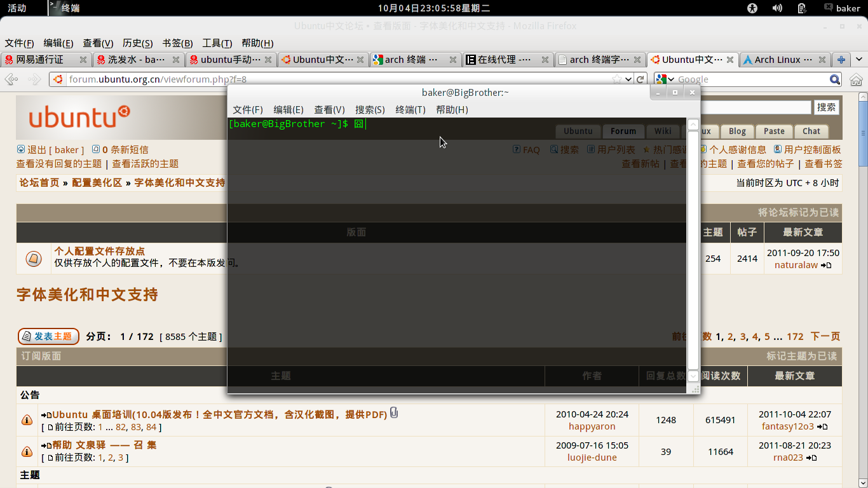
Task: Open 用户控制面板 link
Action: click(812, 150)
